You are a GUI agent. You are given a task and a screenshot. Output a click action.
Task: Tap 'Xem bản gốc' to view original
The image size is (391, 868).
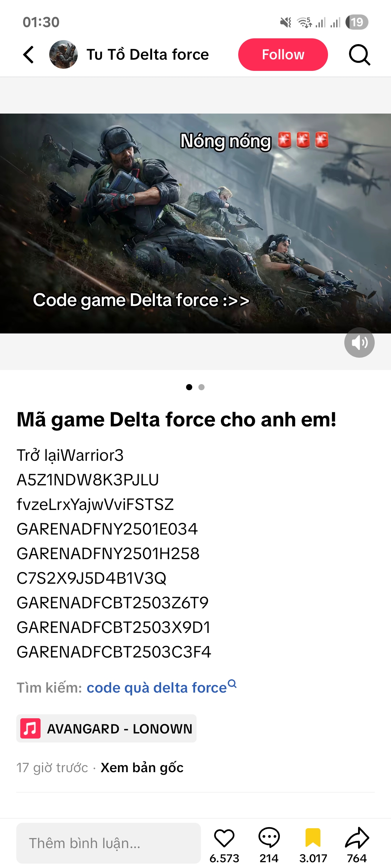click(142, 767)
